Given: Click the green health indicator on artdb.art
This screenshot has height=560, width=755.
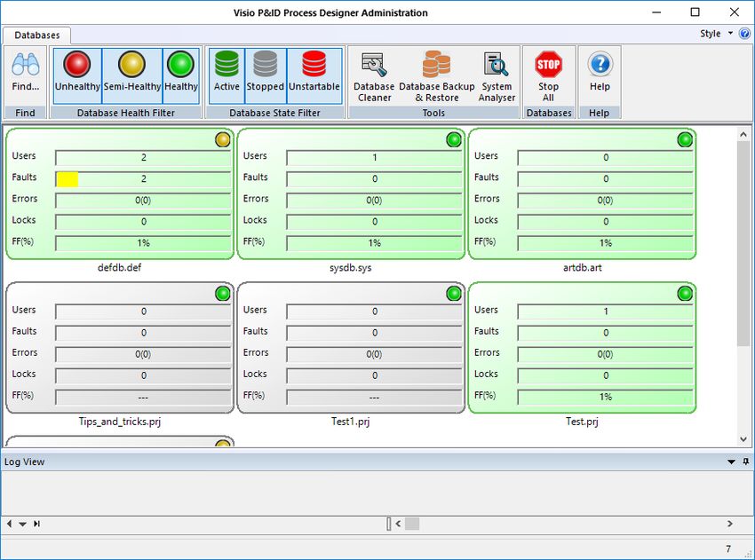Looking at the screenshot, I should (x=685, y=140).
